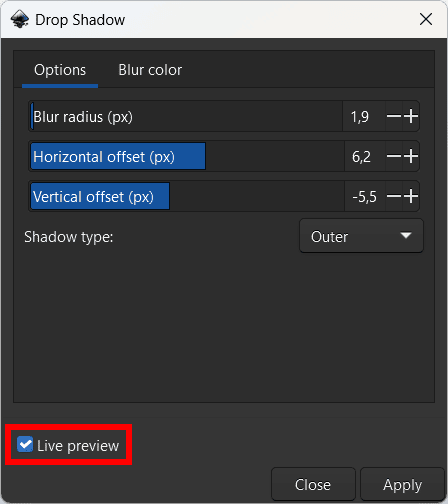The image size is (448, 504).
Task: Decrease Horizontal offset with minus icon
Action: tap(394, 156)
